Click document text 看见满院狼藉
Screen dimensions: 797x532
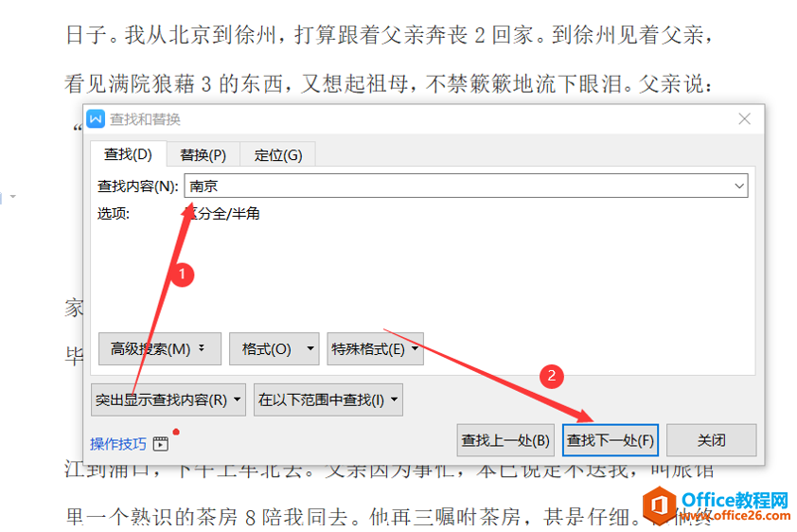(130, 83)
